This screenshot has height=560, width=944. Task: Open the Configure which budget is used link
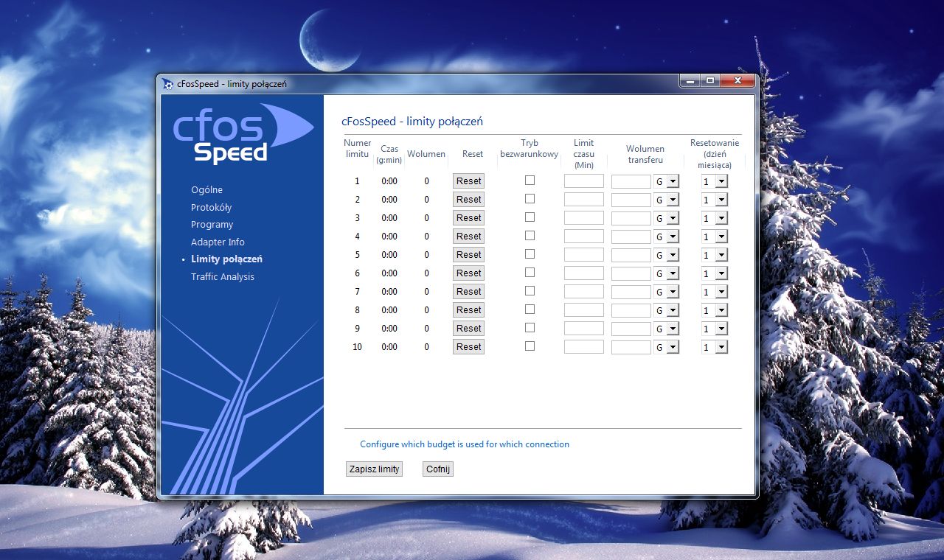pyautogui.click(x=465, y=444)
